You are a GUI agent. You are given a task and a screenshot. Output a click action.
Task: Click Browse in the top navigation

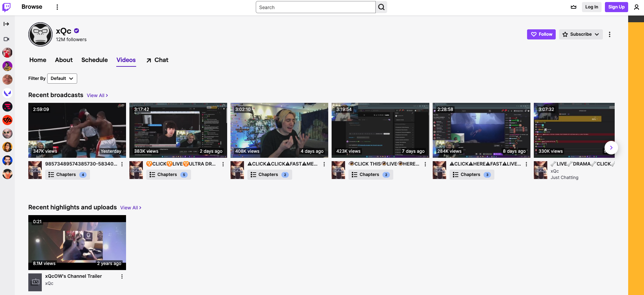click(x=32, y=7)
